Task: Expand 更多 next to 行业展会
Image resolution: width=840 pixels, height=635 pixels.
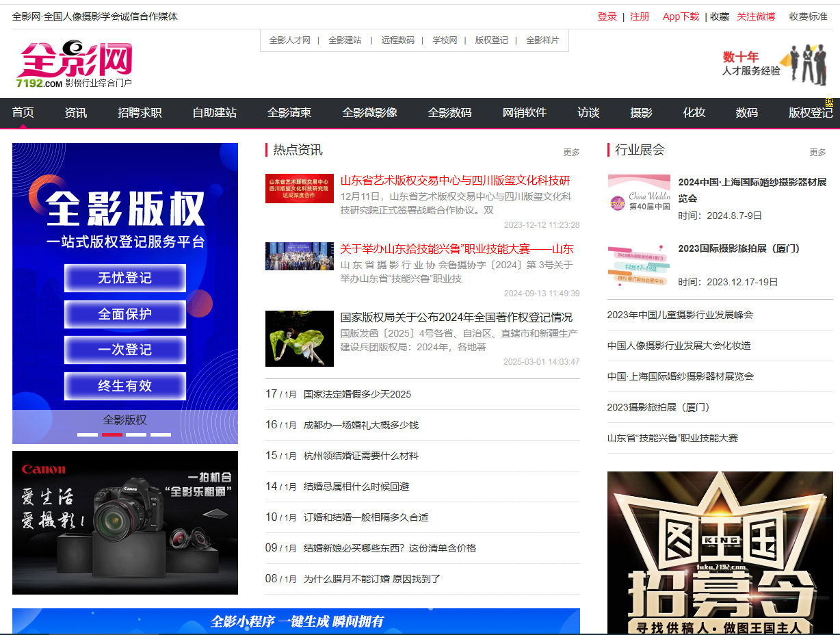Action: click(x=817, y=152)
